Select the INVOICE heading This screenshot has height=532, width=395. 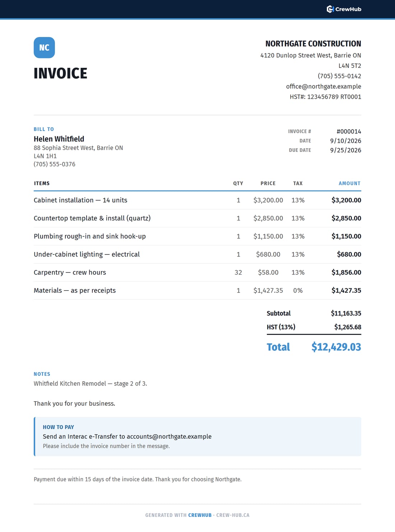pyautogui.click(x=60, y=74)
